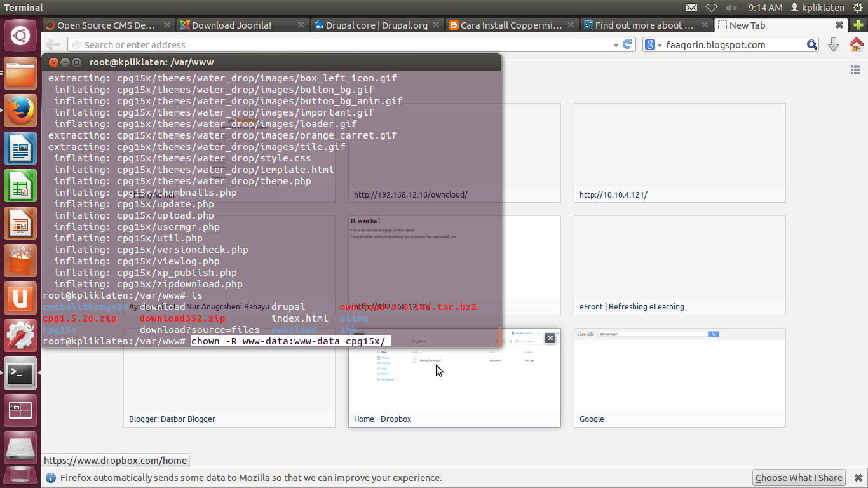This screenshot has height=488, width=868.
Task: Click download352.zip in terminal listing
Action: pyautogui.click(x=182, y=318)
